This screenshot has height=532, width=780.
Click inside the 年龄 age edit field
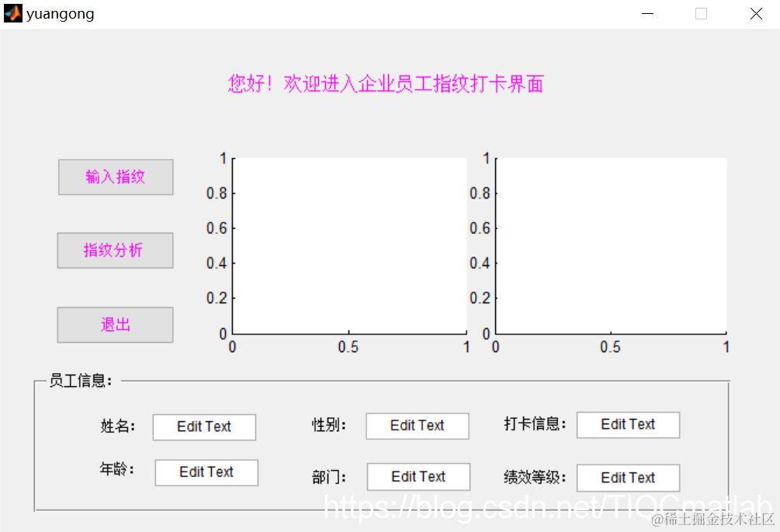(x=206, y=472)
